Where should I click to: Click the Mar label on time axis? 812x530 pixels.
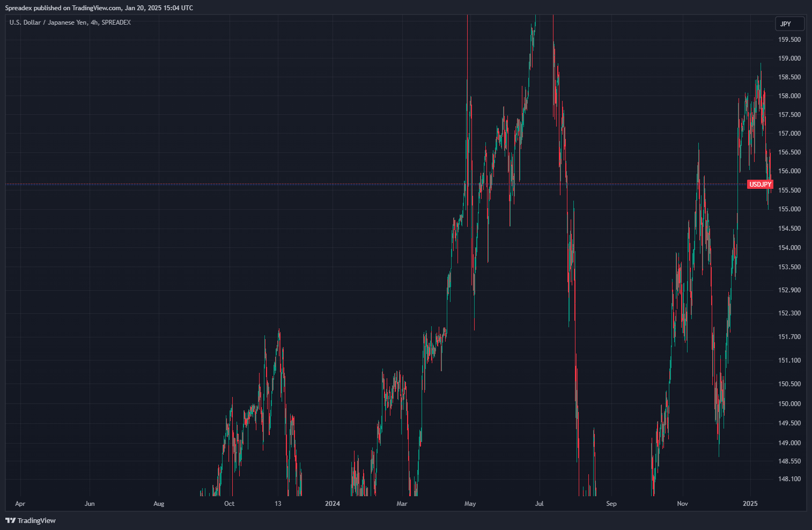(x=402, y=504)
